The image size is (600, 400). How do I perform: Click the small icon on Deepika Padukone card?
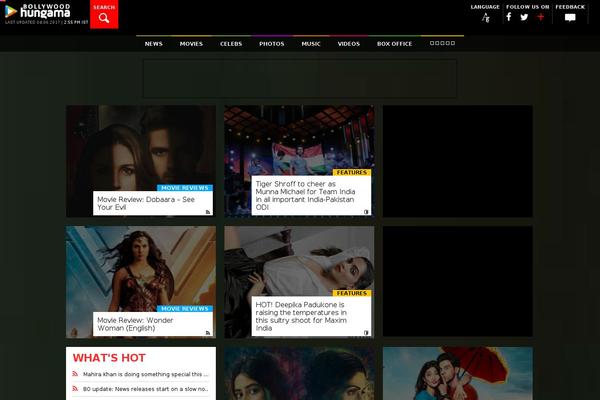[366, 333]
